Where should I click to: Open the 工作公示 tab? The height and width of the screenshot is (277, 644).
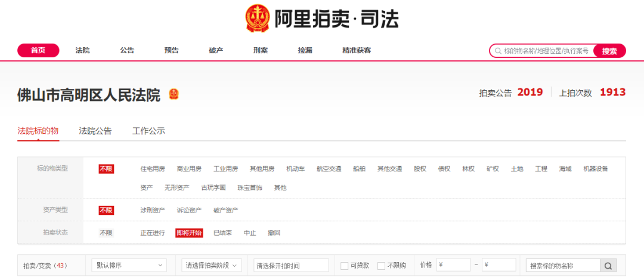point(148,131)
